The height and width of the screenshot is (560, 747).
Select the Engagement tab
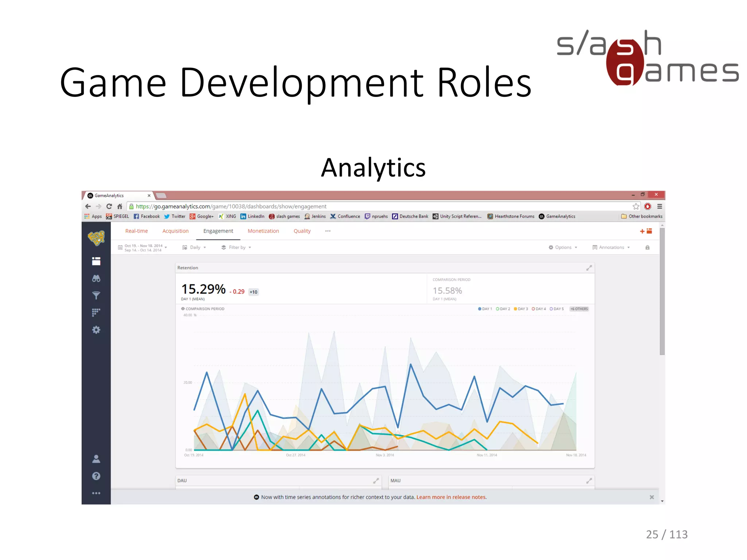pos(218,231)
